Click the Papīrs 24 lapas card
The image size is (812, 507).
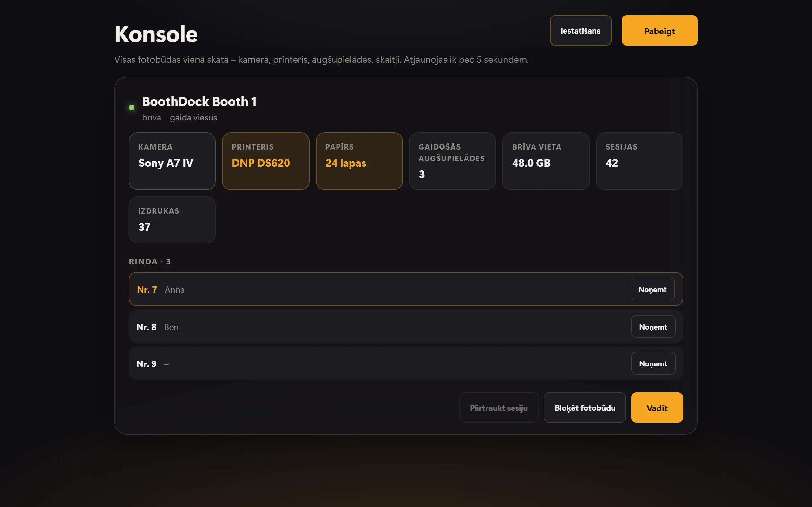pyautogui.click(x=359, y=161)
